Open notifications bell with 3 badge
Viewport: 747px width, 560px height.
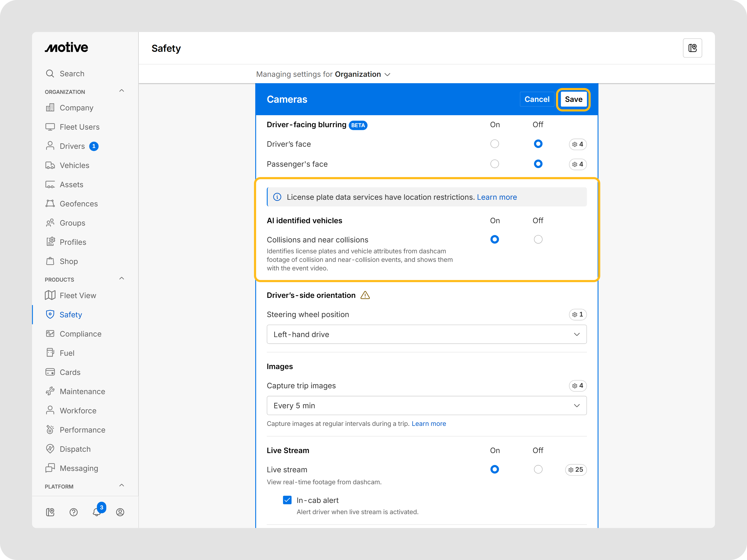(x=97, y=511)
